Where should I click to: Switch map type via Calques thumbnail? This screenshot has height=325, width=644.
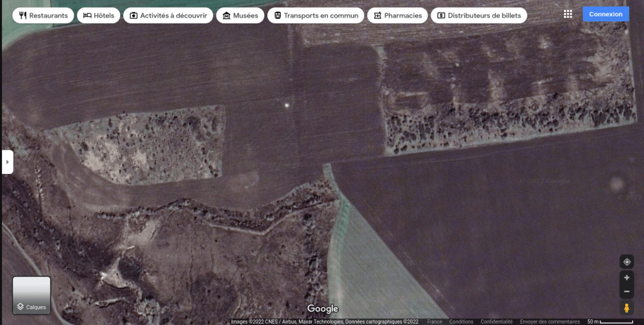pos(31,295)
